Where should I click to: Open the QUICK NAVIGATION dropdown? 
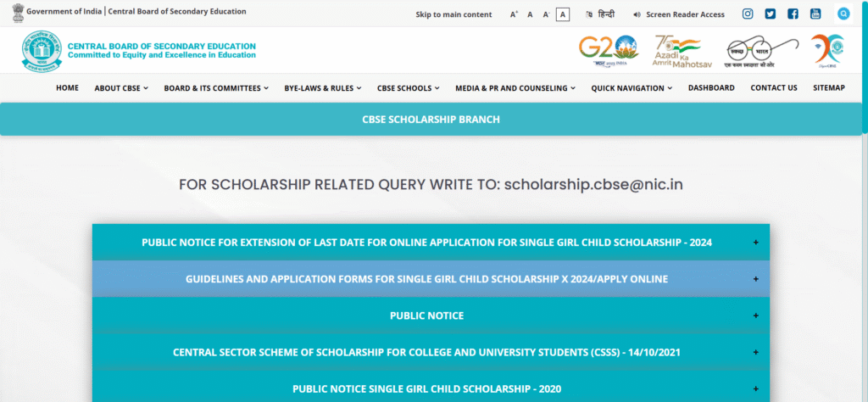tap(632, 88)
